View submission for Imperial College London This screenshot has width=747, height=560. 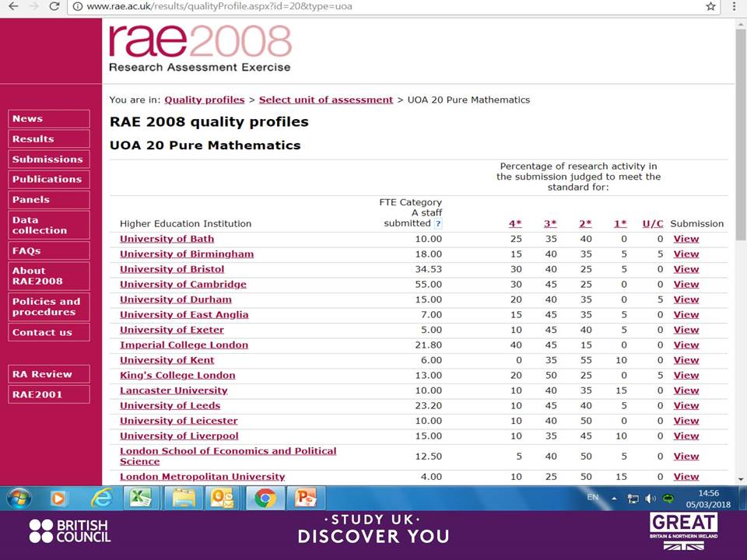[x=686, y=345]
